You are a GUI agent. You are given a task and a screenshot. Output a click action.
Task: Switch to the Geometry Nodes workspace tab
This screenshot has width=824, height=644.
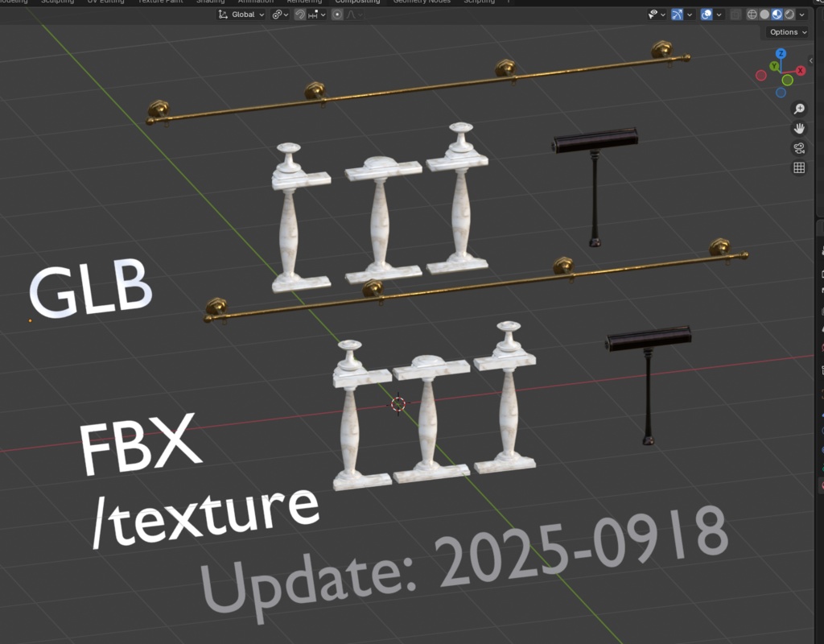(x=422, y=2)
